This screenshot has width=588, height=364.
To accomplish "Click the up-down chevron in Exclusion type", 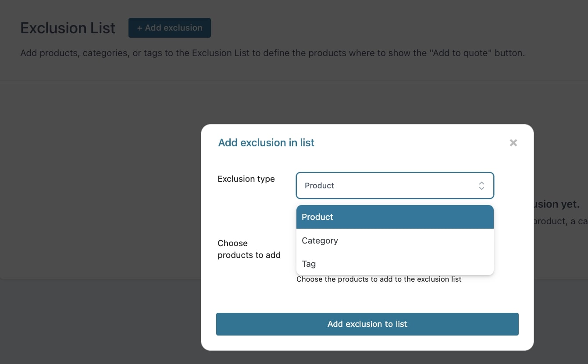I will tap(481, 186).
